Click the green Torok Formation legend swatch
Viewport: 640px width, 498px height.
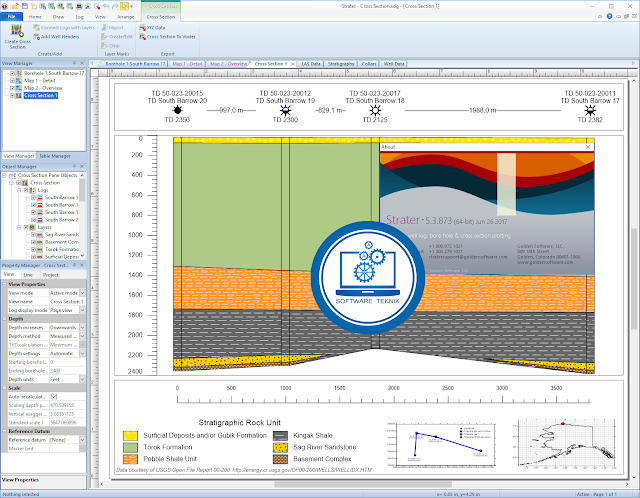130,447
